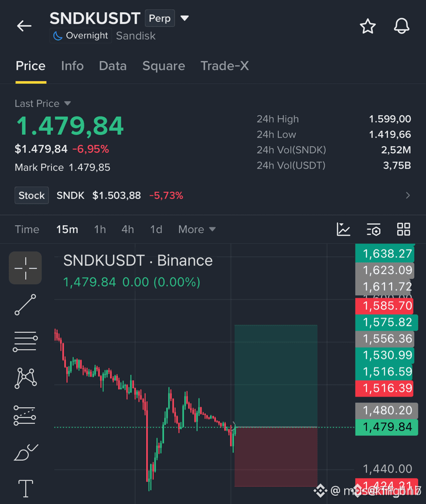Go back with the left arrow

(24, 26)
